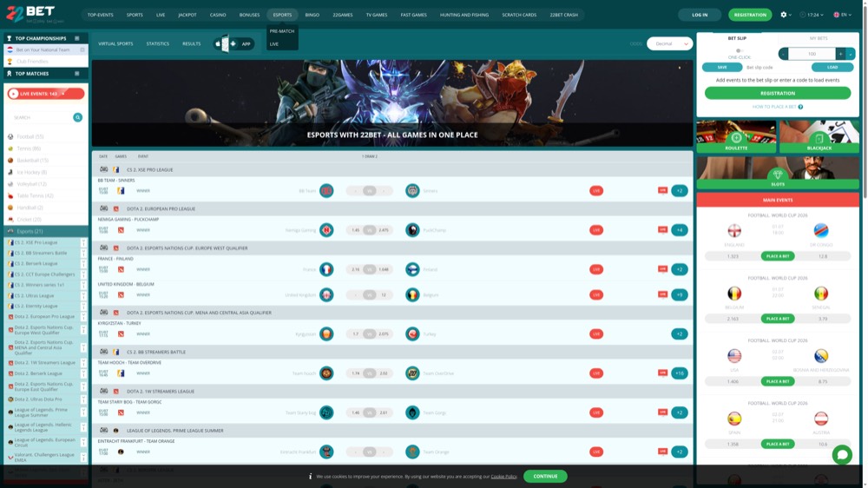The image size is (868, 488).
Task: Switch to the My Bets tab
Action: [819, 38]
